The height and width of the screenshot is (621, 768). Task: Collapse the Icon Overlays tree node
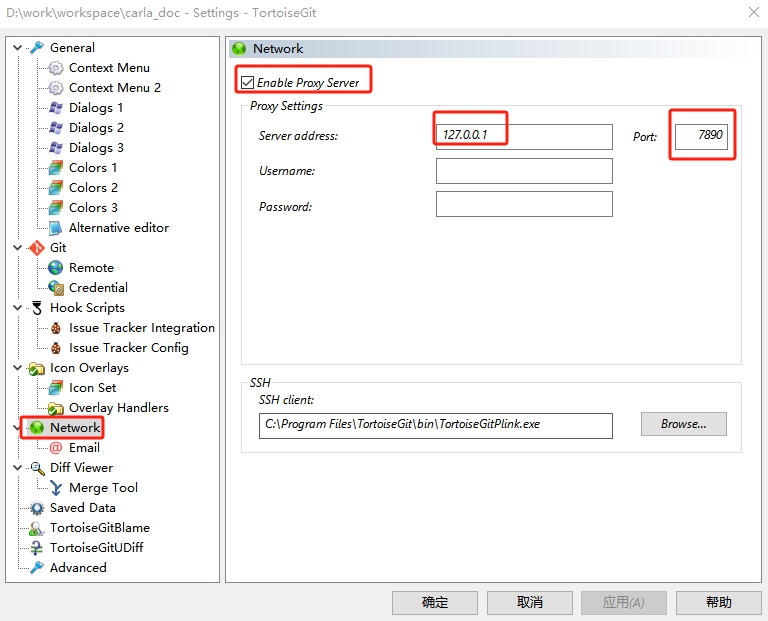point(18,368)
